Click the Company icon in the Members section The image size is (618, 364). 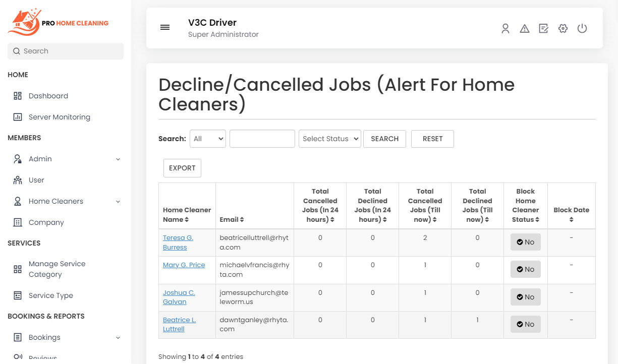17,222
